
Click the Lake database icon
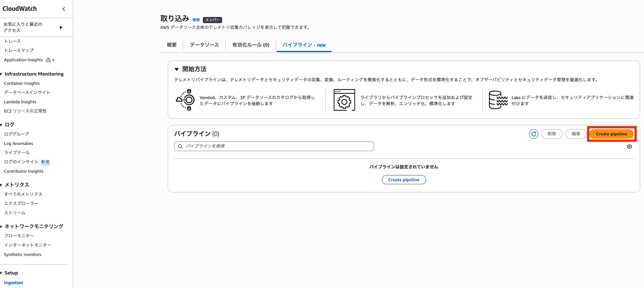click(x=498, y=100)
